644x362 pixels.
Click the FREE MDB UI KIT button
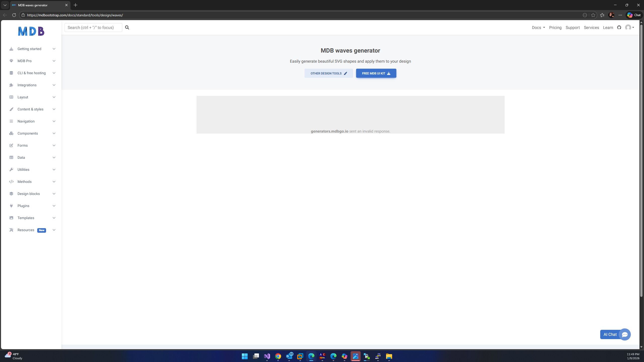point(375,73)
